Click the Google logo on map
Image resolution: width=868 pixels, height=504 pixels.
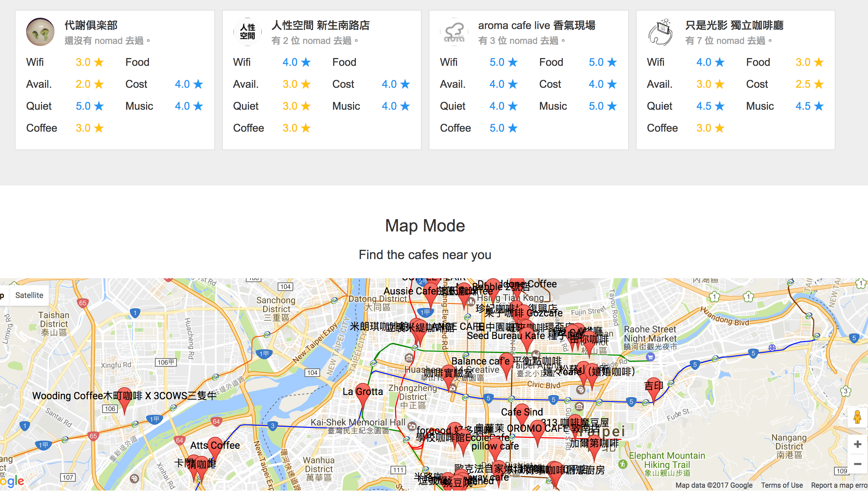click(x=12, y=481)
